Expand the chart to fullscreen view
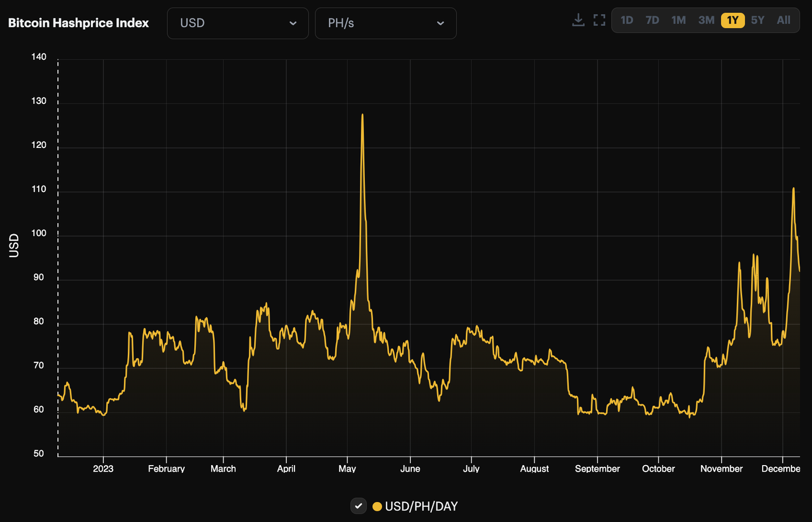This screenshot has width=812, height=522. 599,19
